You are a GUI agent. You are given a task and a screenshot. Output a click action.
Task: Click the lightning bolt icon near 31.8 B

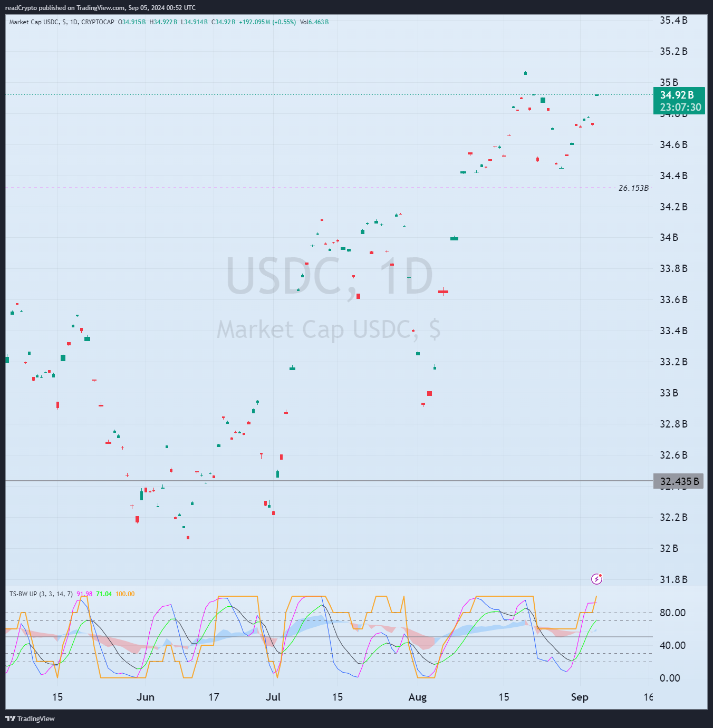596,579
